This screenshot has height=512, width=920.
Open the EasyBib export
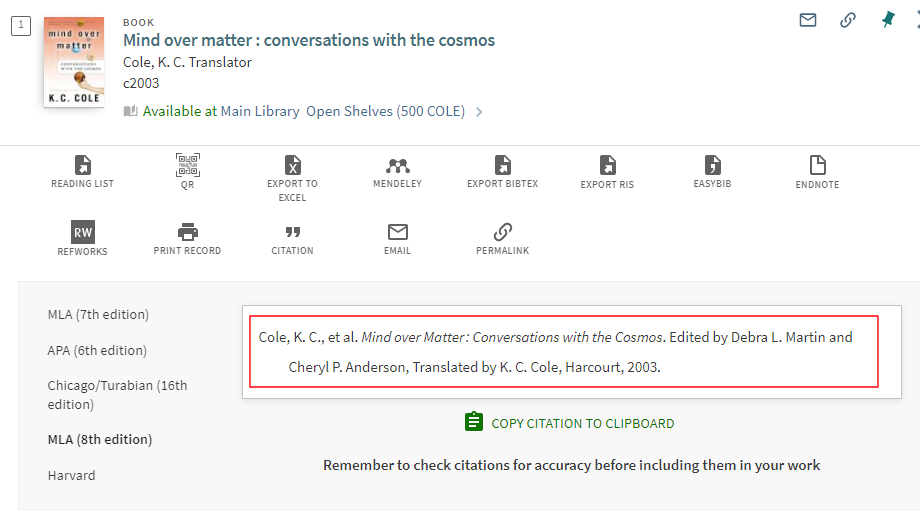point(712,166)
